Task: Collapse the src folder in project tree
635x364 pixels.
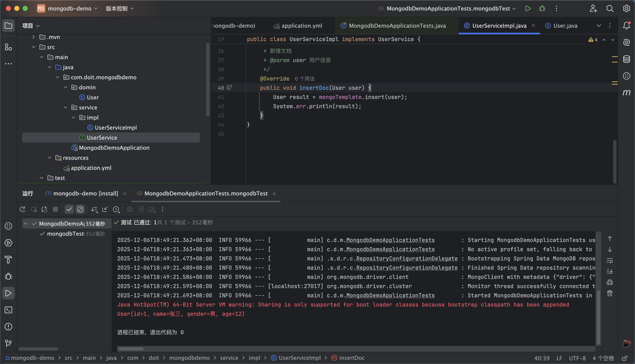Action: click(x=34, y=47)
